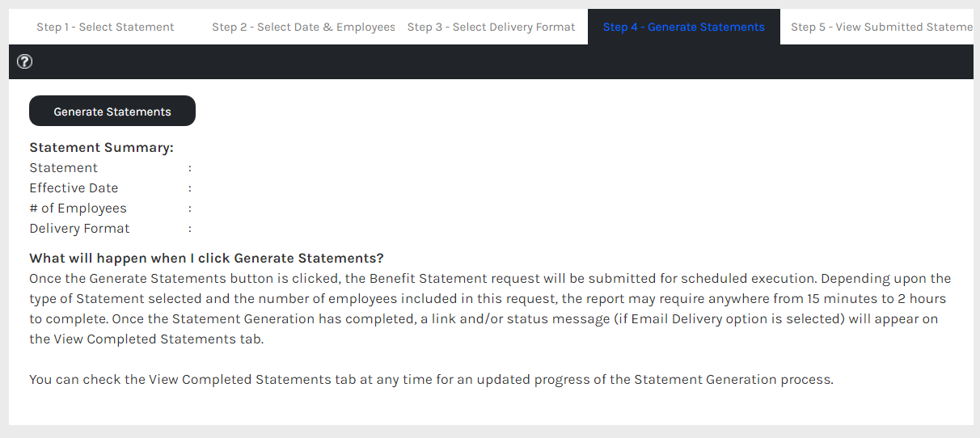Click the Effective Date label

pyautogui.click(x=74, y=188)
